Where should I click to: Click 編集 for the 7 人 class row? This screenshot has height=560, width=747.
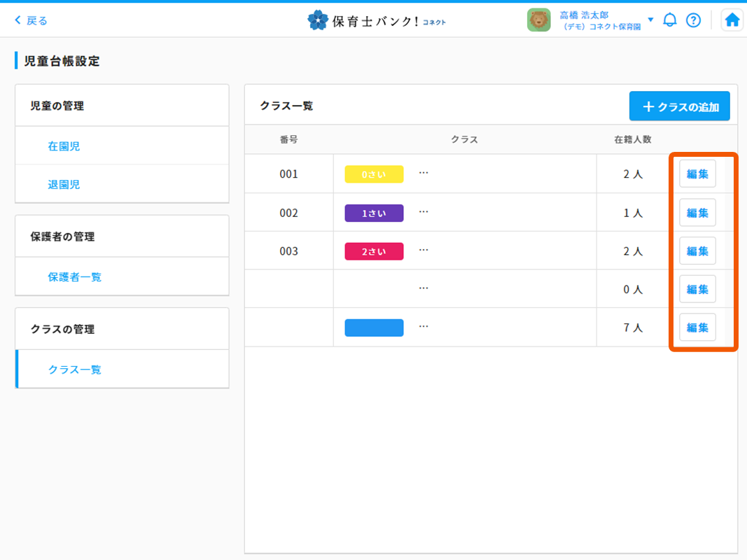(x=697, y=328)
